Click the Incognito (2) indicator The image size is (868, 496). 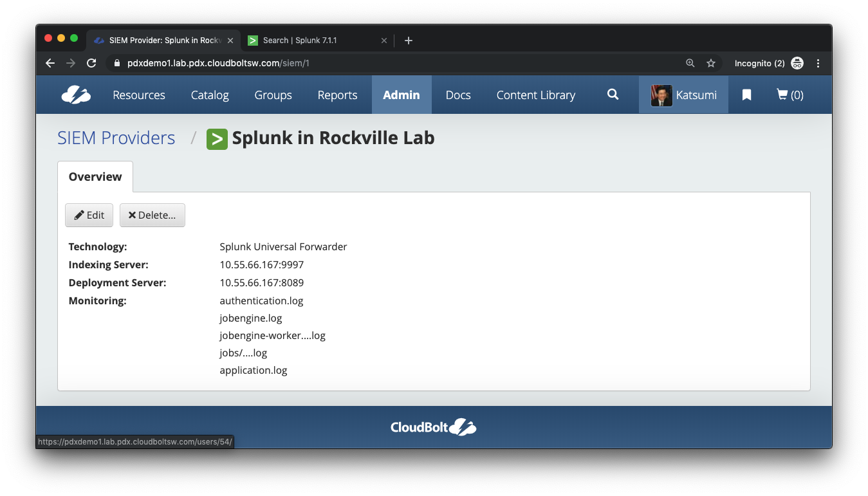[769, 63]
